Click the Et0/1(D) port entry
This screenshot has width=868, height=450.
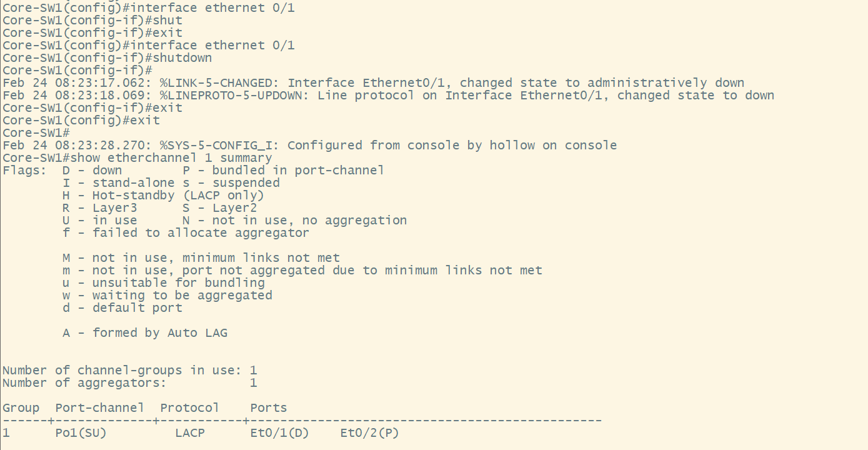[279, 432]
